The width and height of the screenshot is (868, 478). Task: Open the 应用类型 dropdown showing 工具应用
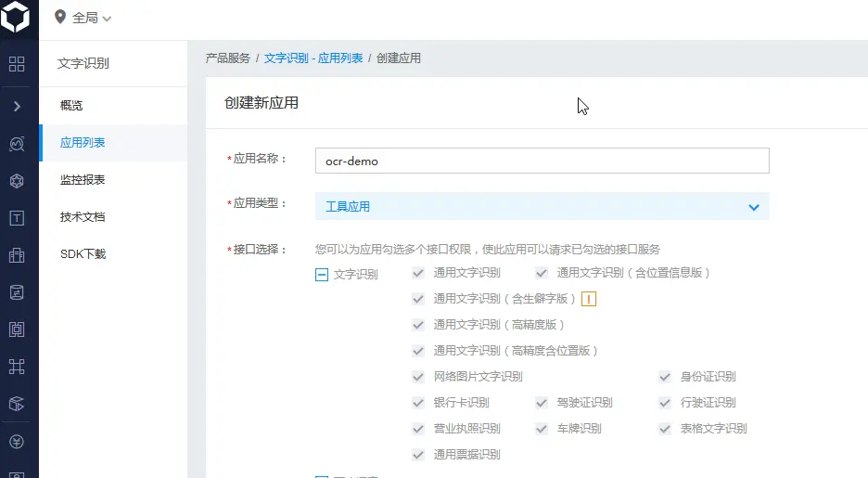(x=542, y=207)
